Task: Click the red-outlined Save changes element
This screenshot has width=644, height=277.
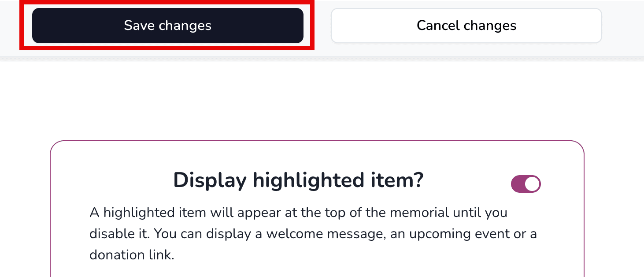Action: [x=167, y=25]
